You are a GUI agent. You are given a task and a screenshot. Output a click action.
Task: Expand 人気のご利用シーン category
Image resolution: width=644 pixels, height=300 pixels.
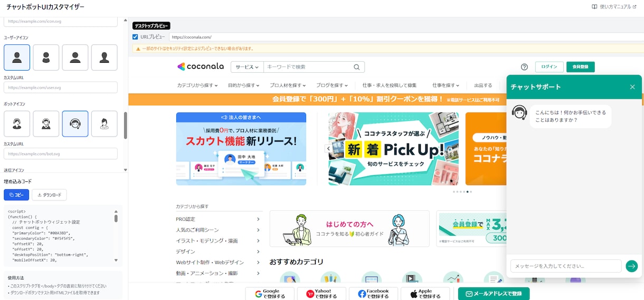pyautogui.click(x=219, y=230)
